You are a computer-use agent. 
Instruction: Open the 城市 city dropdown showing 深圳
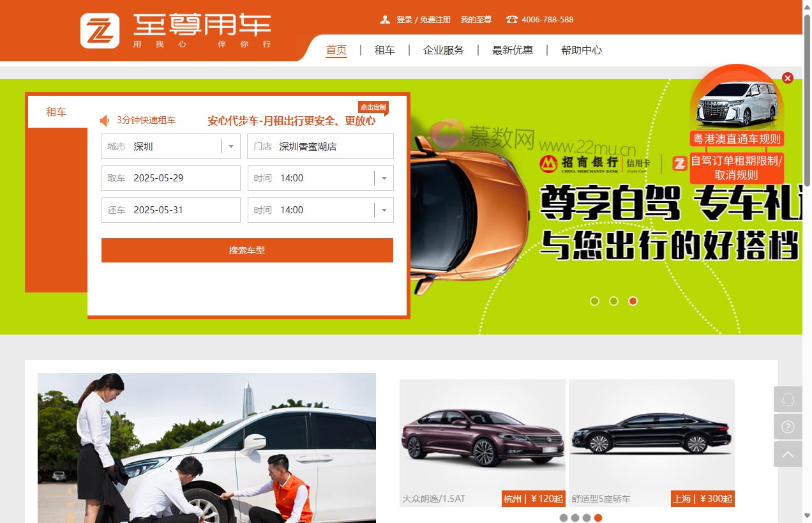coord(230,146)
